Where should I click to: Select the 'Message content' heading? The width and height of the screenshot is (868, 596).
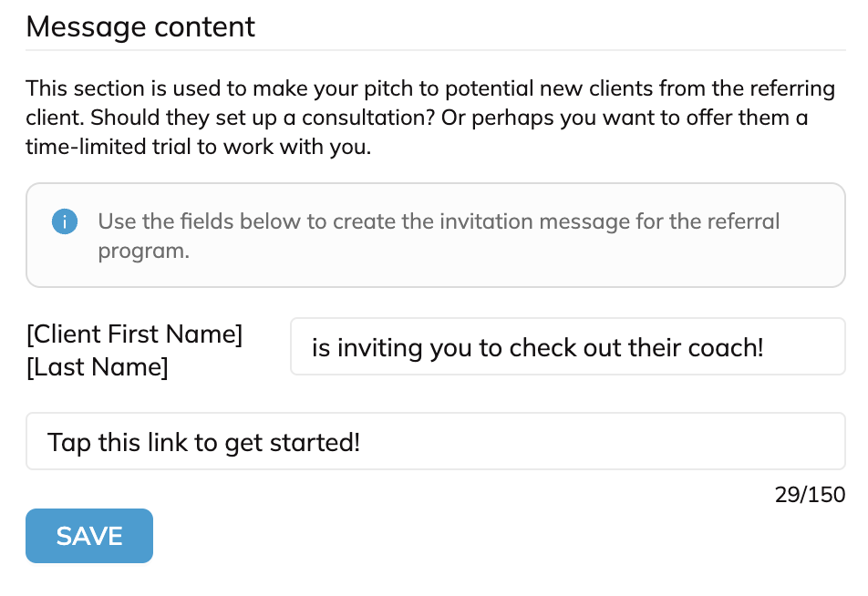(140, 26)
